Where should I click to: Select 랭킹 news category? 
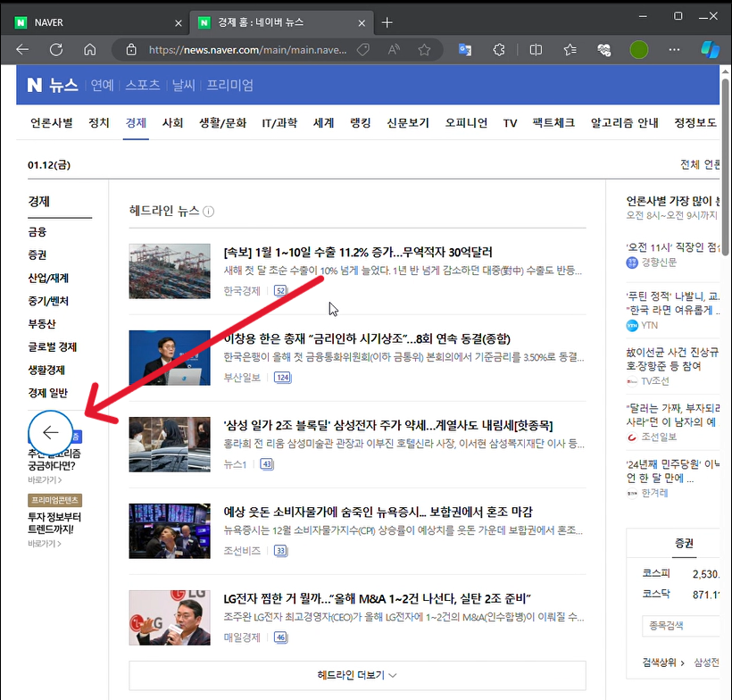(x=361, y=123)
